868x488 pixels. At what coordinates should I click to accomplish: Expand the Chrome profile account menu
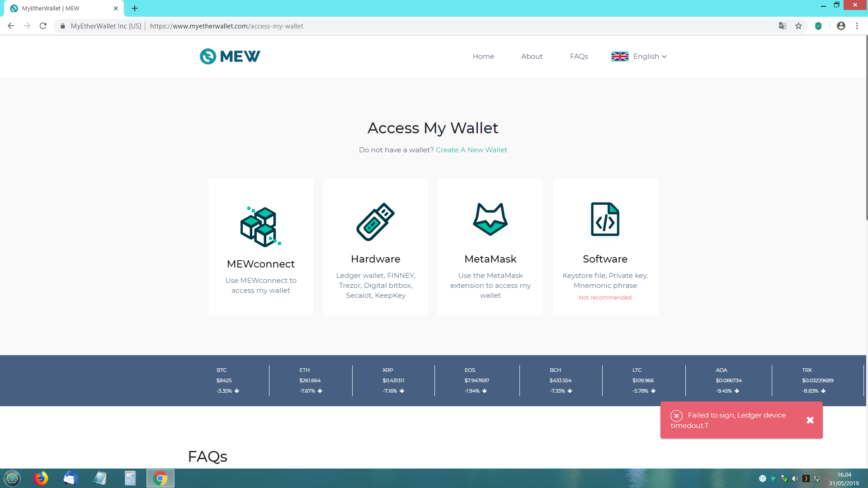pyautogui.click(x=841, y=26)
